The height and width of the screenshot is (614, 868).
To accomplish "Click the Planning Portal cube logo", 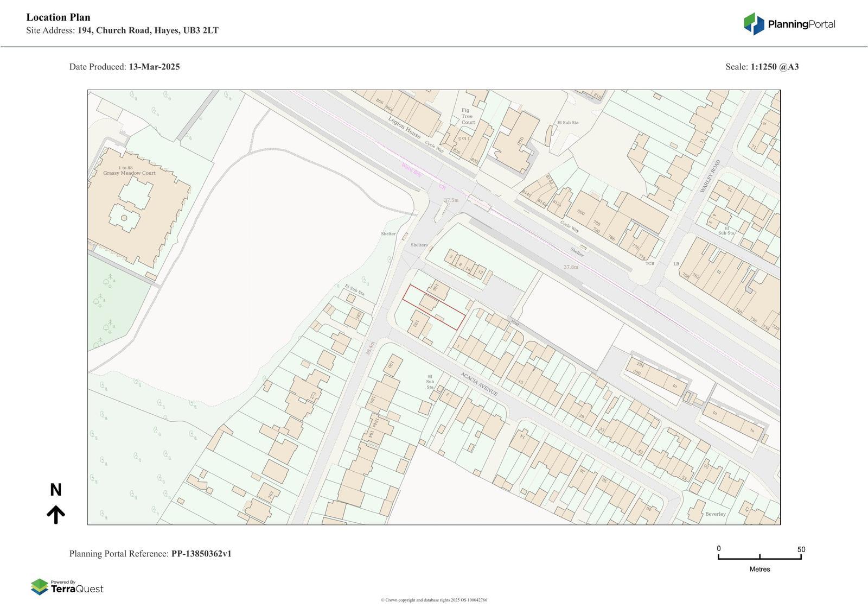I will [x=754, y=24].
